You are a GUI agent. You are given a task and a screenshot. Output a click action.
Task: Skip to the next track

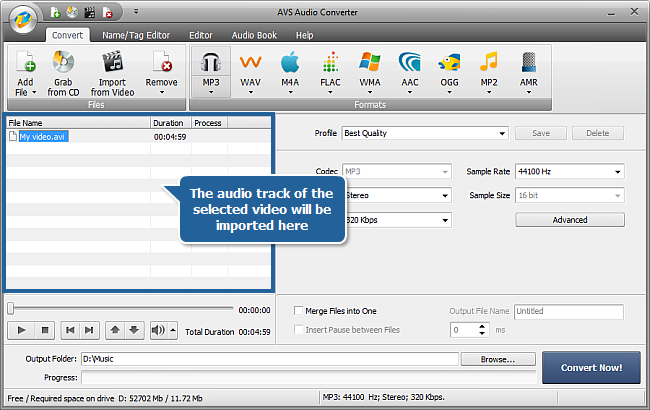[89, 330]
